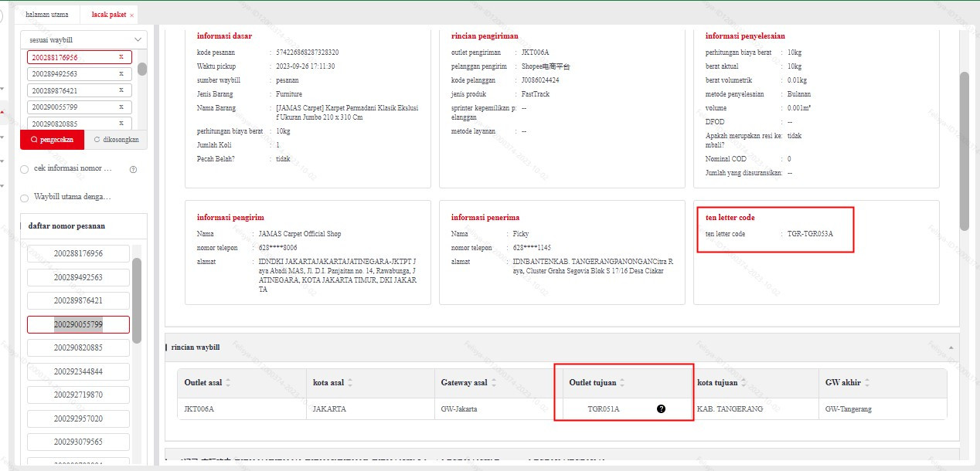Select order 200289876421 in daftar nomor pesanan
Image resolution: width=980 pixels, height=471 pixels.
(78, 300)
